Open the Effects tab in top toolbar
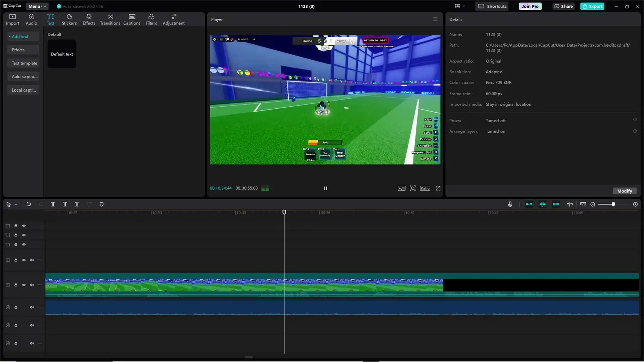The image size is (644, 362). (x=89, y=20)
